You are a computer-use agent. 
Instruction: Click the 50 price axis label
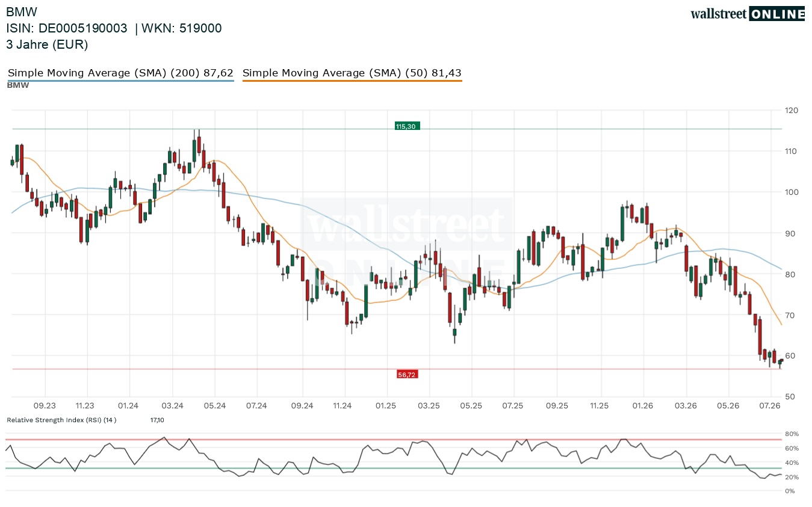789,396
